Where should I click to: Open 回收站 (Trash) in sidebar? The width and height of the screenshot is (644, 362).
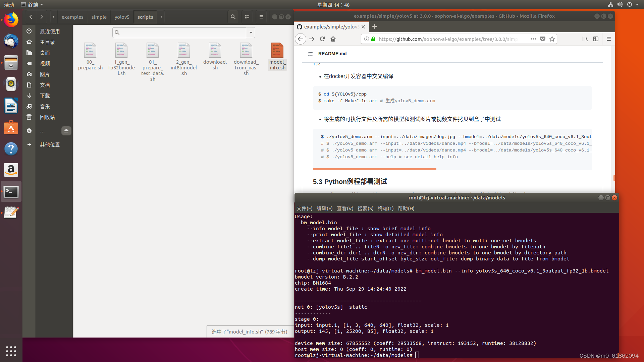pyautogui.click(x=48, y=117)
